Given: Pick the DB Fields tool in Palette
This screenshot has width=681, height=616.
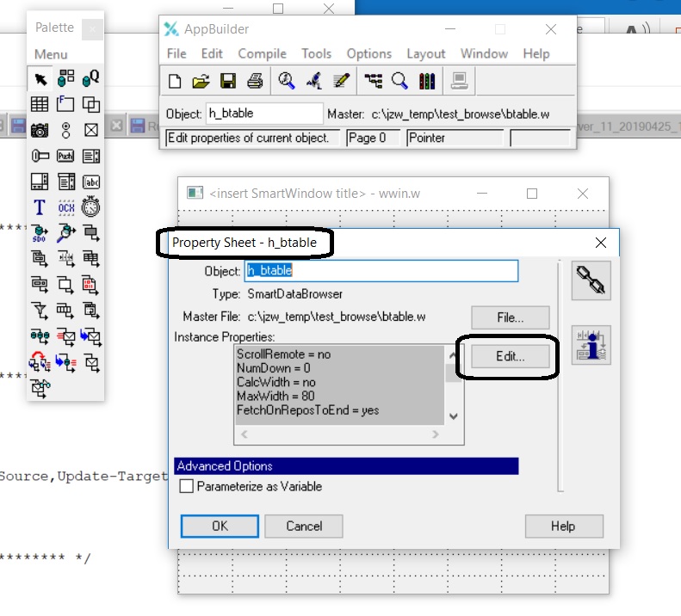Looking at the screenshot, I should pos(65,78).
